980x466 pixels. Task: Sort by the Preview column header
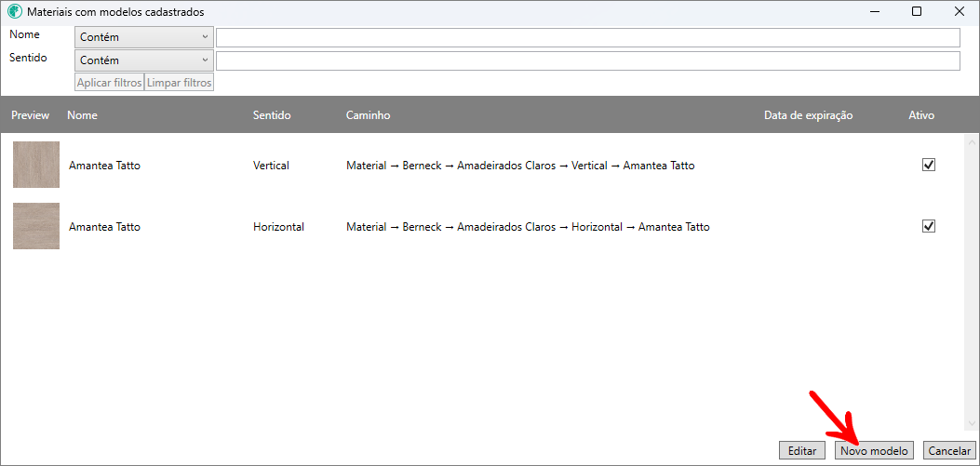click(30, 115)
